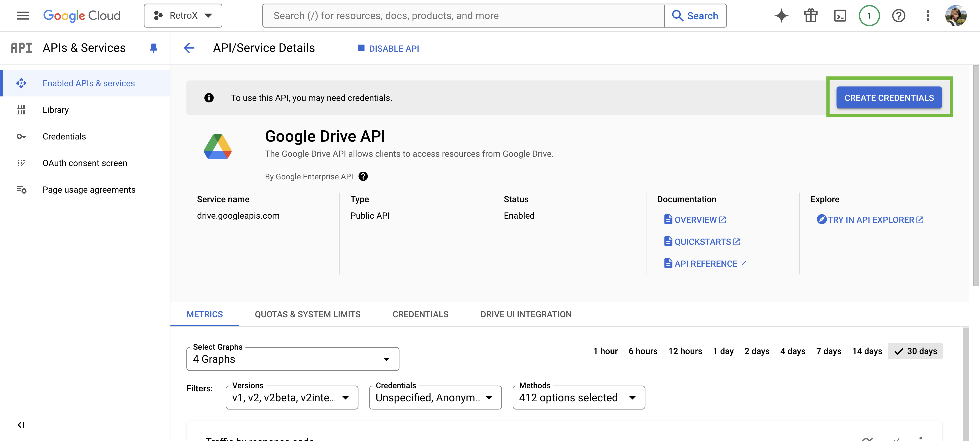This screenshot has width=980, height=441.
Task: Click service name drive.googleapis.com text
Action: click(x=238, y=216)
